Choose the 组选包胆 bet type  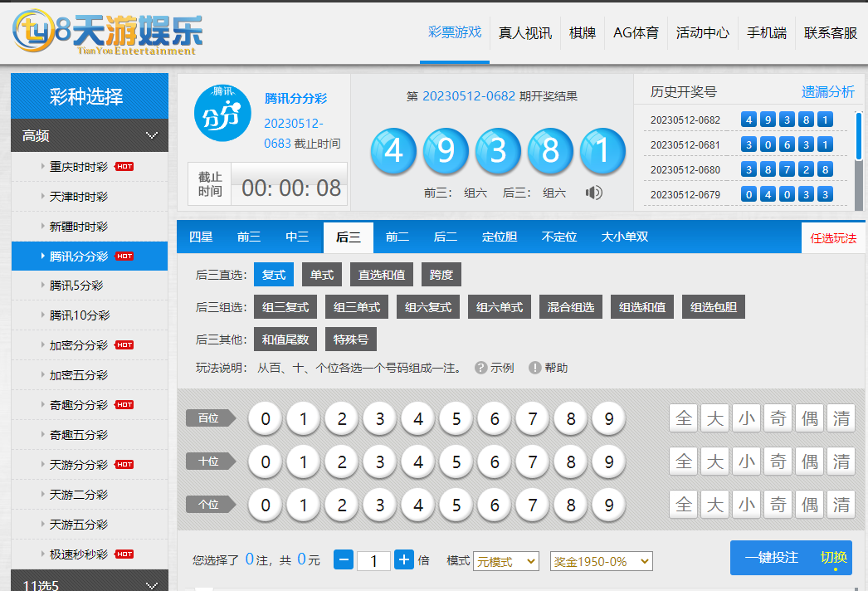click(x=714, y=307)
